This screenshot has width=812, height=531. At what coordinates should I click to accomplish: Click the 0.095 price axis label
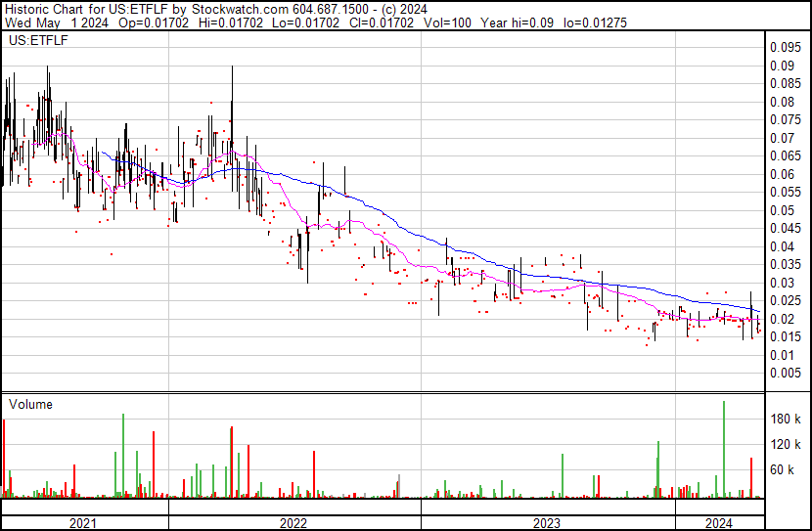[784, 48]
